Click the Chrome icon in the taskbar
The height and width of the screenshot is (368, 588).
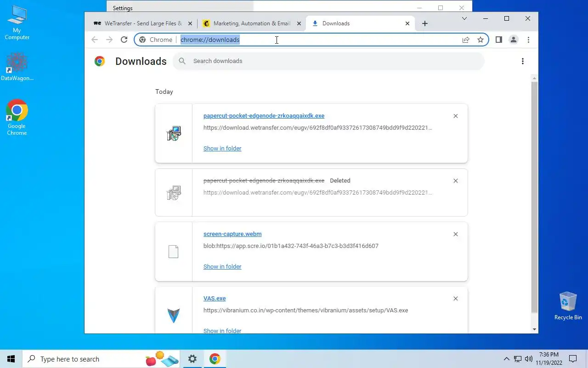point(215,359)
